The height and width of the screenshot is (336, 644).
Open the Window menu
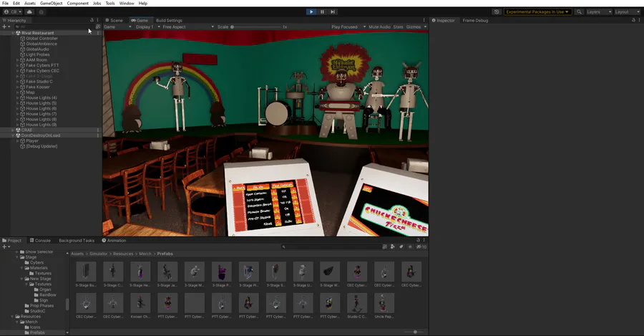(x=127, y=4)
